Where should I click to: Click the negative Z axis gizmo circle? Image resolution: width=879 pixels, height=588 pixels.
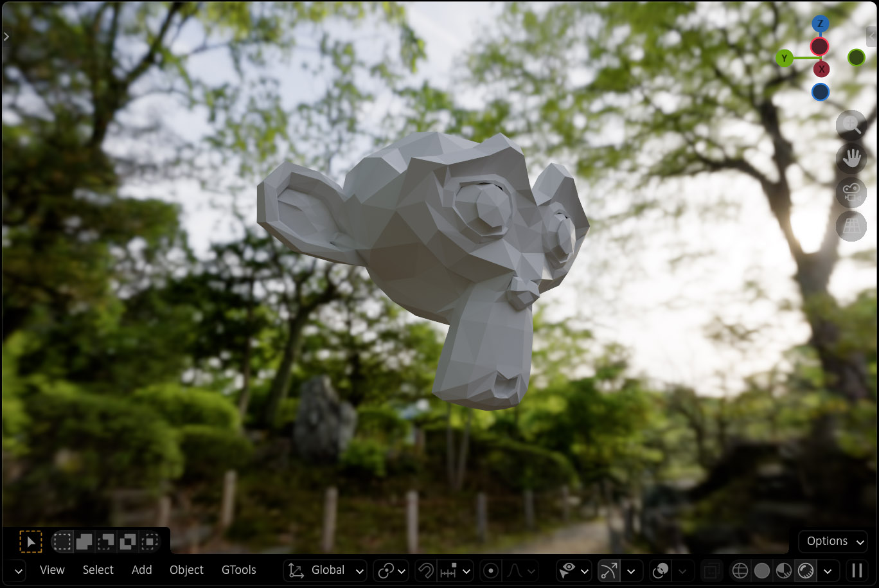[x=821, y=92]
